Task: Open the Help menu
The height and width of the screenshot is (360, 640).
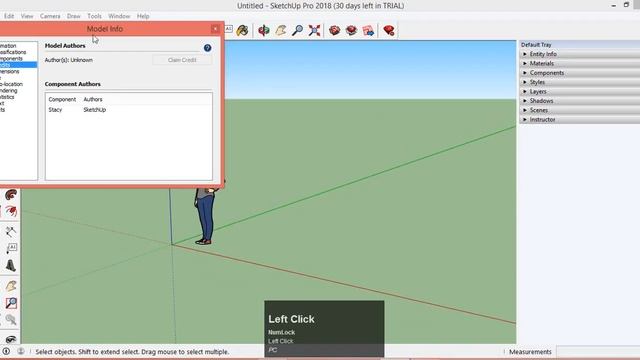Action: [143, 16]
